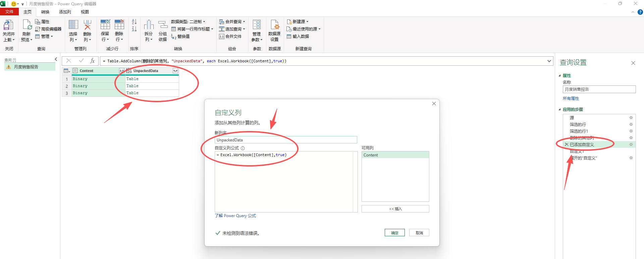Click the 确定 button in the dialog

tap(394, 233)
